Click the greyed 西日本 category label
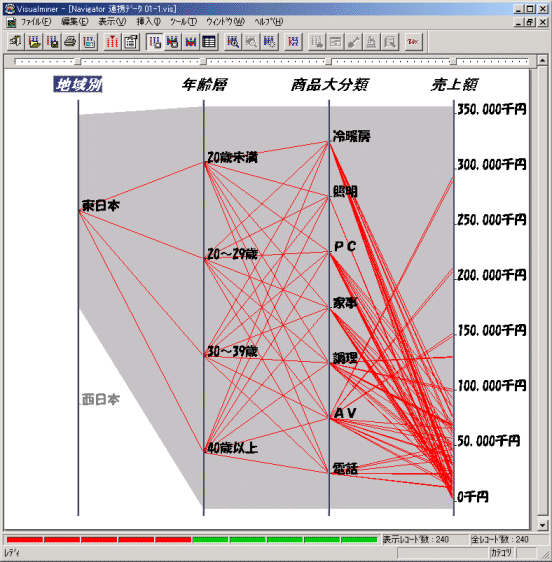Viewport: 552px width, 562px height. (x=101, y=399)
